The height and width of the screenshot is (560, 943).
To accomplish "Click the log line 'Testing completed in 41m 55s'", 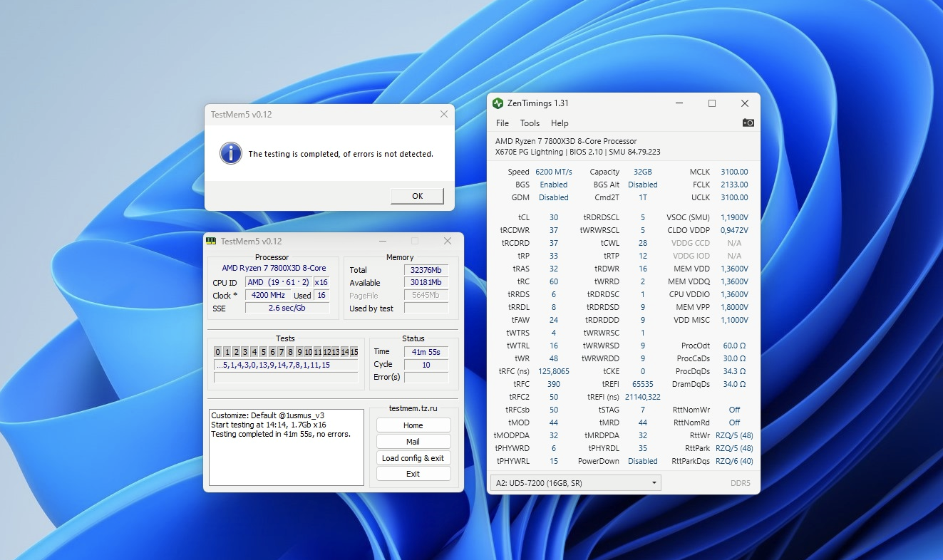I will [281, 434].
